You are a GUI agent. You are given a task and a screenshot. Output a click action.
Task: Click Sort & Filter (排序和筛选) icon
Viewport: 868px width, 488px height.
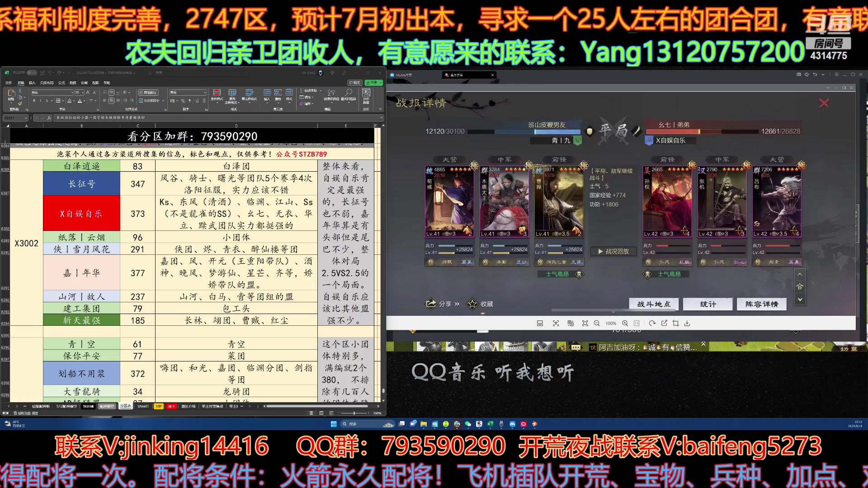tap(331, 93)
